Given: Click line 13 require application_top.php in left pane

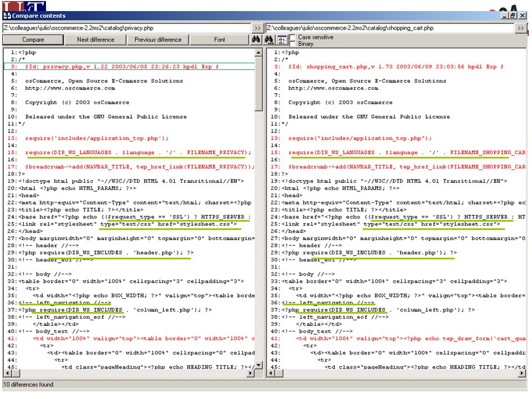Looking at the screenshot, I should (x=129, y=138).
